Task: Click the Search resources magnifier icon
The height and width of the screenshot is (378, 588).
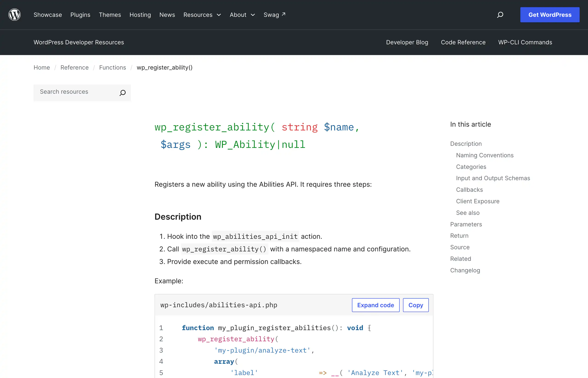Action: pyautogui.click(x=122, y=93)
